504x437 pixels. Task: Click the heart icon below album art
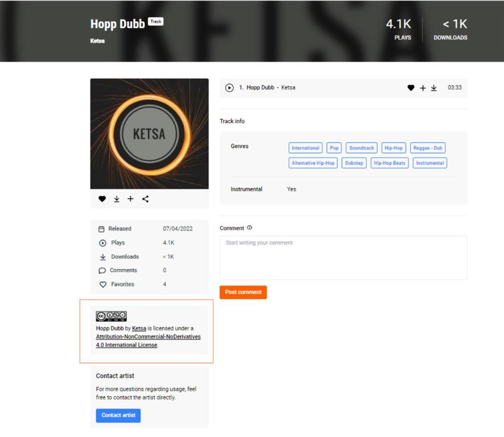(x=102, y=199)
